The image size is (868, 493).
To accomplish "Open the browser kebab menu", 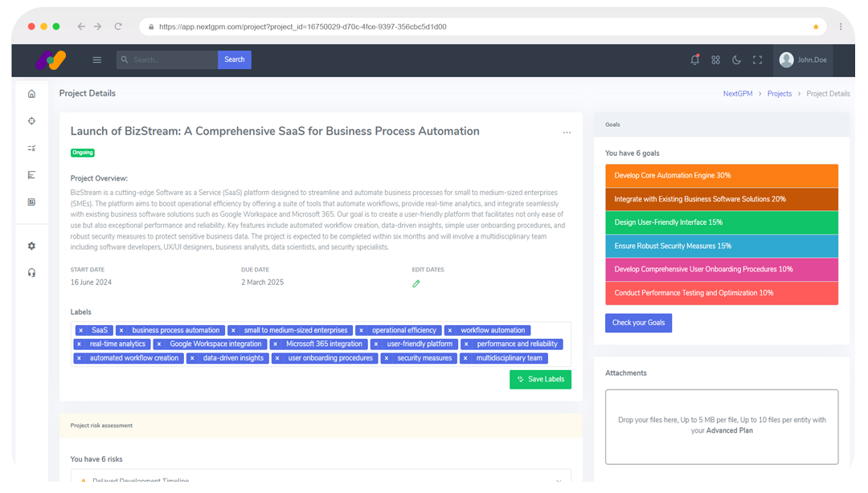I will point(841,26).
